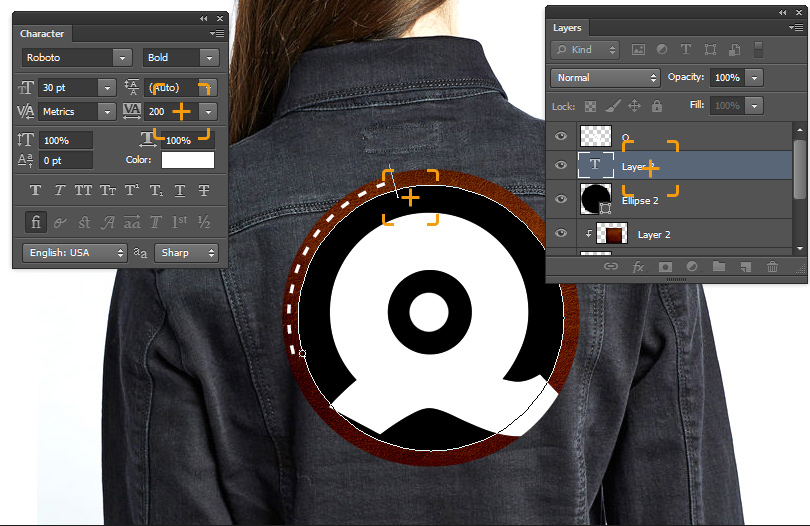The height and width of the screenshot is (526, 810).
Task: Open the Auto leading dropdown
Action: (208, 88)
